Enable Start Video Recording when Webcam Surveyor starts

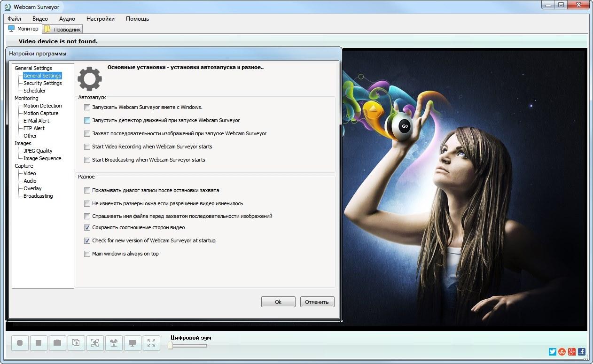point(87,147)
